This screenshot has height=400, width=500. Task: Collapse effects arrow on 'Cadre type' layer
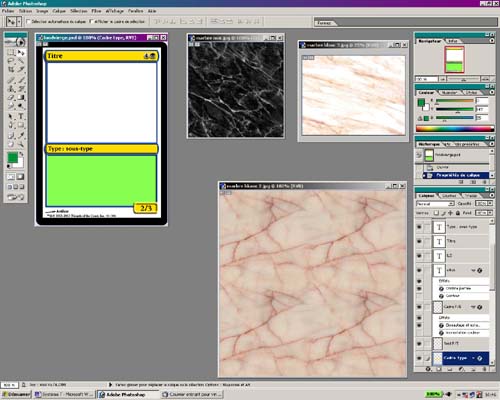point(473,358)
